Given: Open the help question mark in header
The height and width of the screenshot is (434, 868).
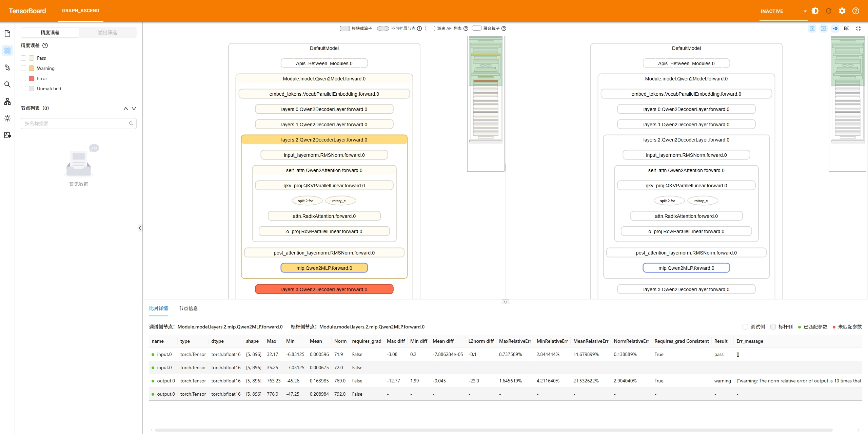Looking at the screenshot, I should 856,11.
